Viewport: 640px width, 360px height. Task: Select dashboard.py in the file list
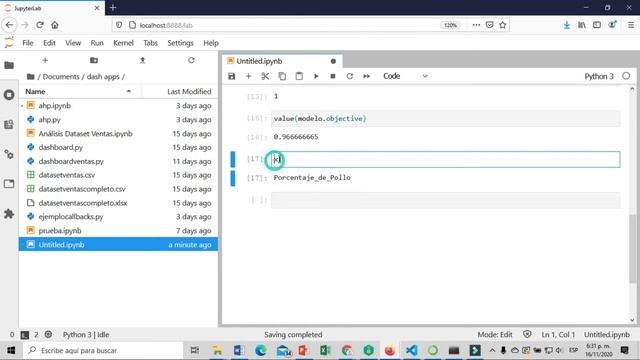[x=118, y=147]
